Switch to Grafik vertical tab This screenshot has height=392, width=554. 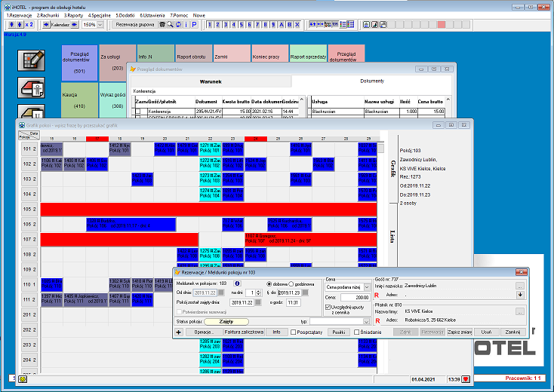pyautogui.click(x=392, y=169)
